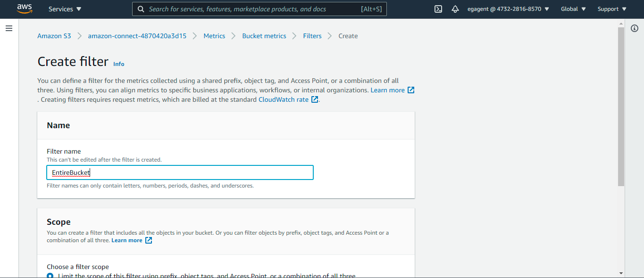The height and width of the screenshot is (278, 644).
Task: Open the AWS home logo
Action: pyautogui.click(x=25, y=9)
